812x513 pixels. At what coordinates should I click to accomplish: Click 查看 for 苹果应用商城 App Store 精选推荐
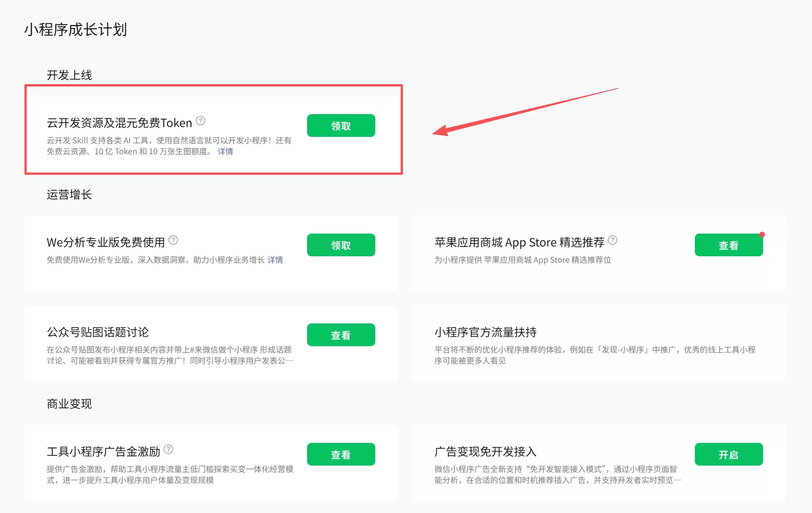pos(729,245)
